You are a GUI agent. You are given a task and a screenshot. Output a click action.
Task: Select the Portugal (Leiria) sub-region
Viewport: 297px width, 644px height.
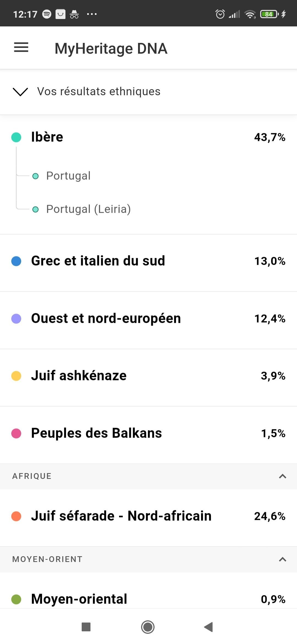point(88,209)
